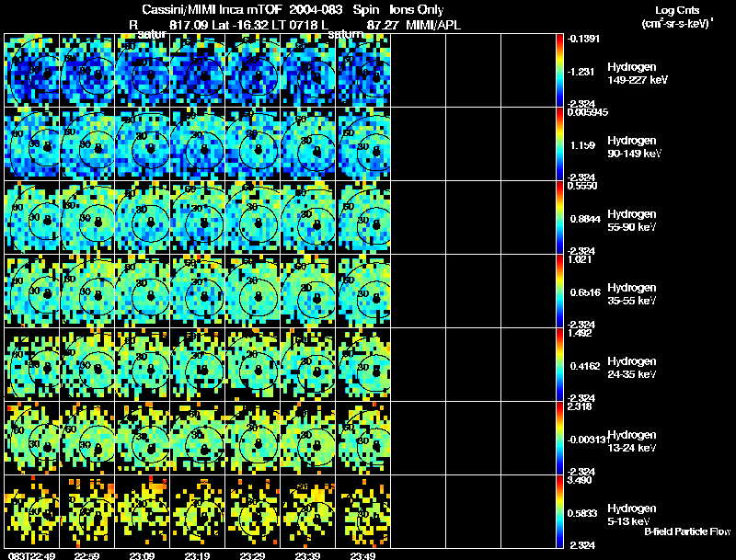This screenshot has height=560, width=736.
Task: Click the '23:49' time label
Action: pyautogui.click(x=362, y=556)
